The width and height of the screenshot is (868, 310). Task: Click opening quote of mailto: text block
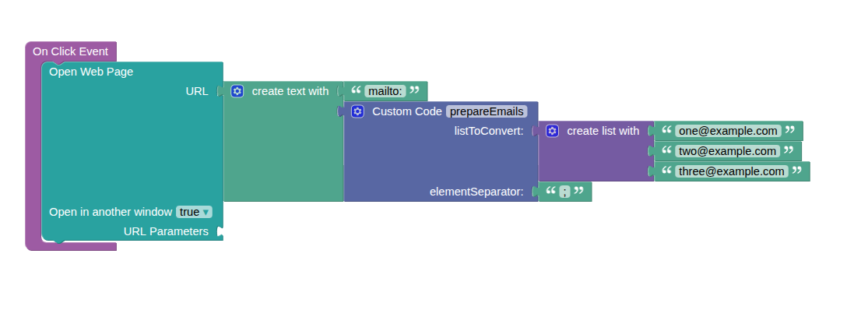point(356,90)
